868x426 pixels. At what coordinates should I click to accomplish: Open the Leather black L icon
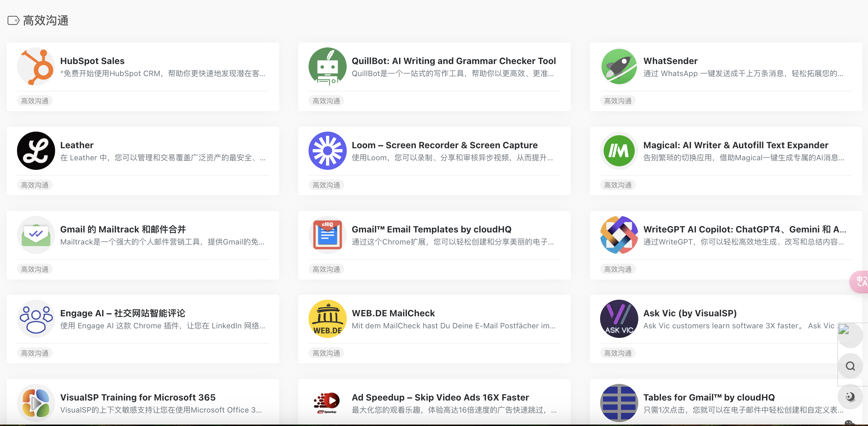tap(36, 151)
